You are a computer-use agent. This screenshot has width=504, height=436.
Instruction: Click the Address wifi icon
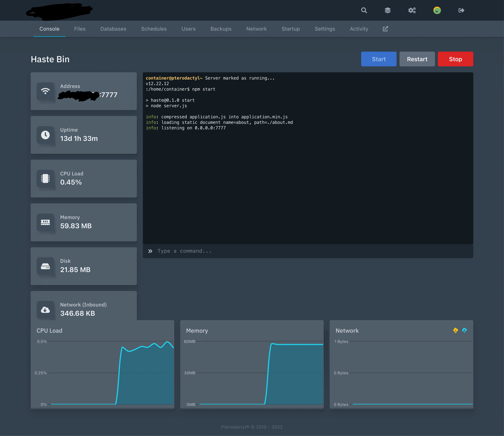(x=45, y=91)
